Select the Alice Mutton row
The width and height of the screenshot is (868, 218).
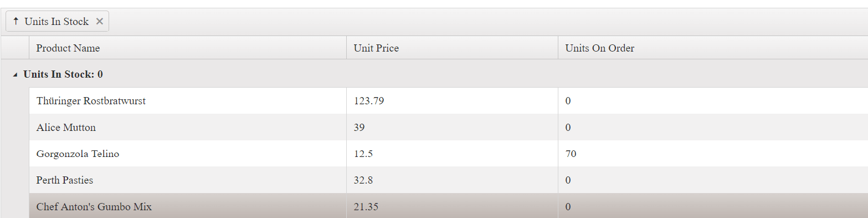click(x=448, y=128)
